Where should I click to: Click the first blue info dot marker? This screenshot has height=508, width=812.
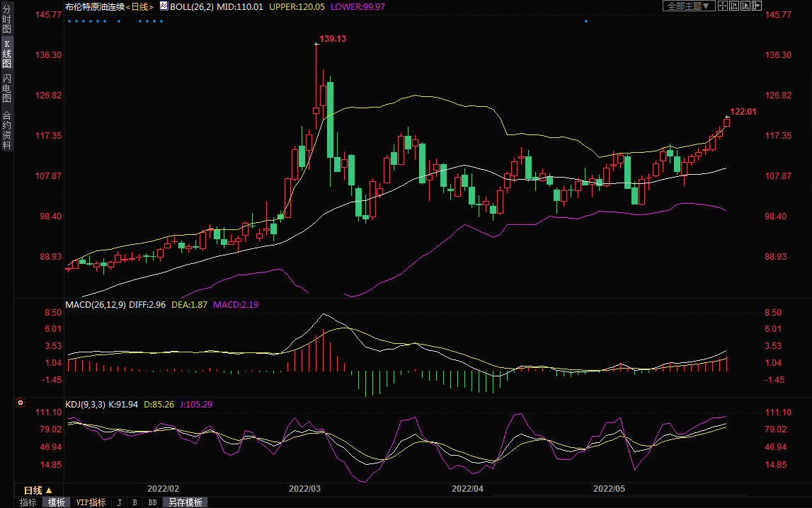69,21
